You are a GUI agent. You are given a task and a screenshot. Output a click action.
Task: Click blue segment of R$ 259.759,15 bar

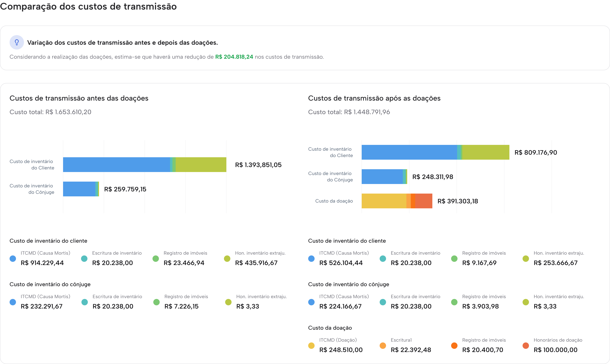tap(79, 189)
